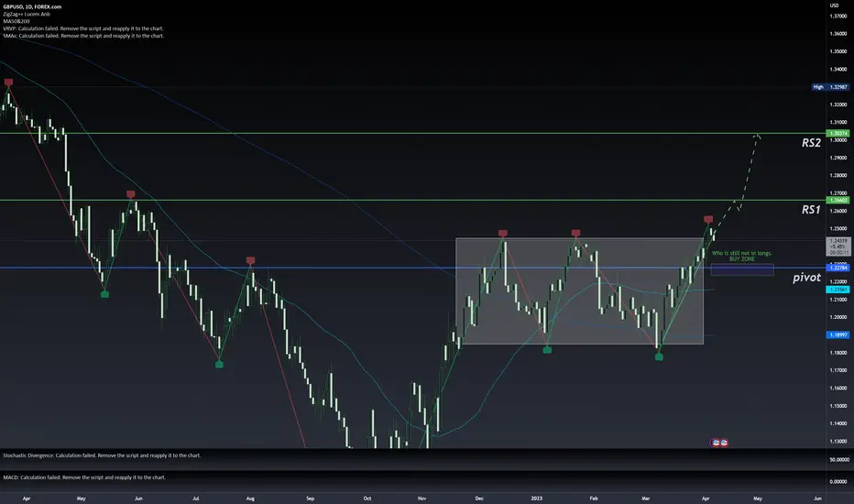Select the gray consolidation range rectangle
The height and width of the screenshot is (504, 854).
click(x=579, y=291)
